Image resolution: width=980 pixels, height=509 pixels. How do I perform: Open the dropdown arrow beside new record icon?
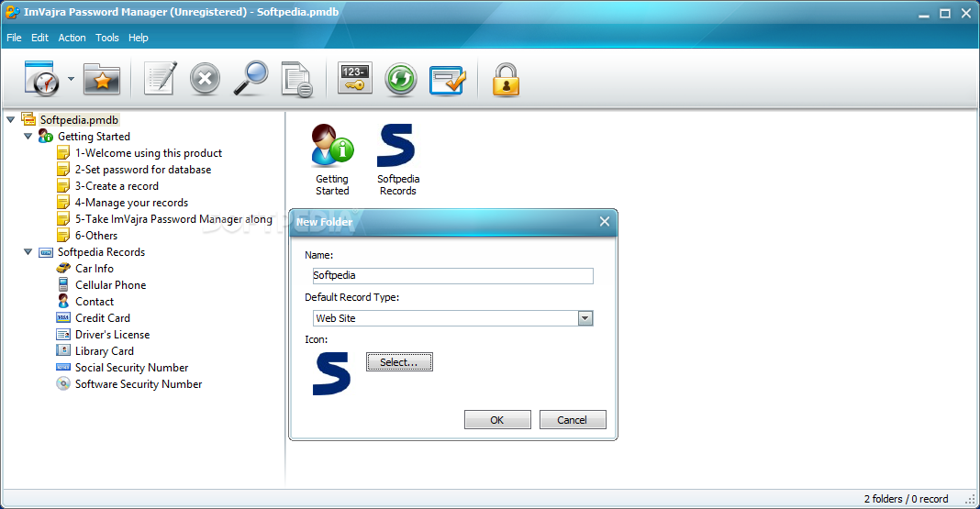click(x=71, y=79)
